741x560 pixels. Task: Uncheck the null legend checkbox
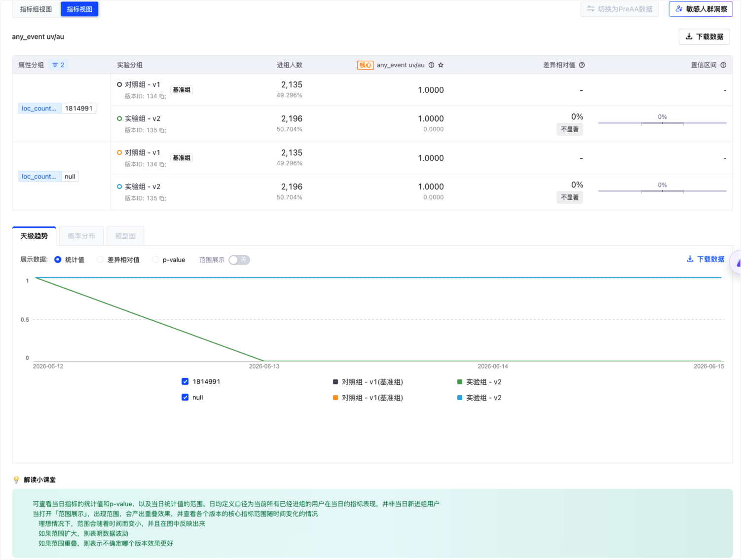pos(185,397)
